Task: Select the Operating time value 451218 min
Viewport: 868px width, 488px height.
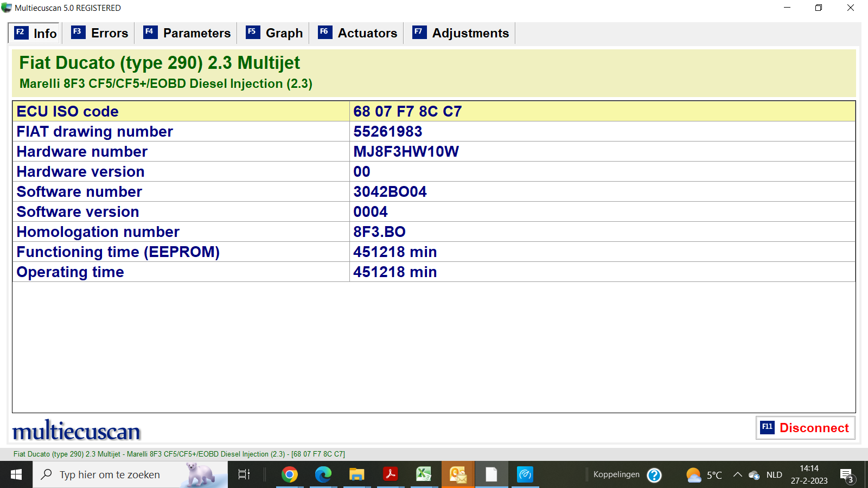Action: coord(395,272)
